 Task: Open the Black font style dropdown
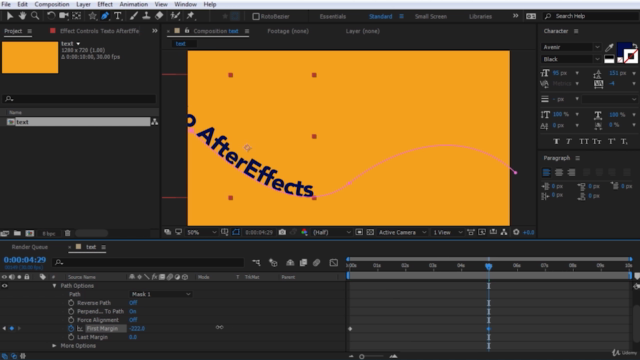(x=571, y=59)
